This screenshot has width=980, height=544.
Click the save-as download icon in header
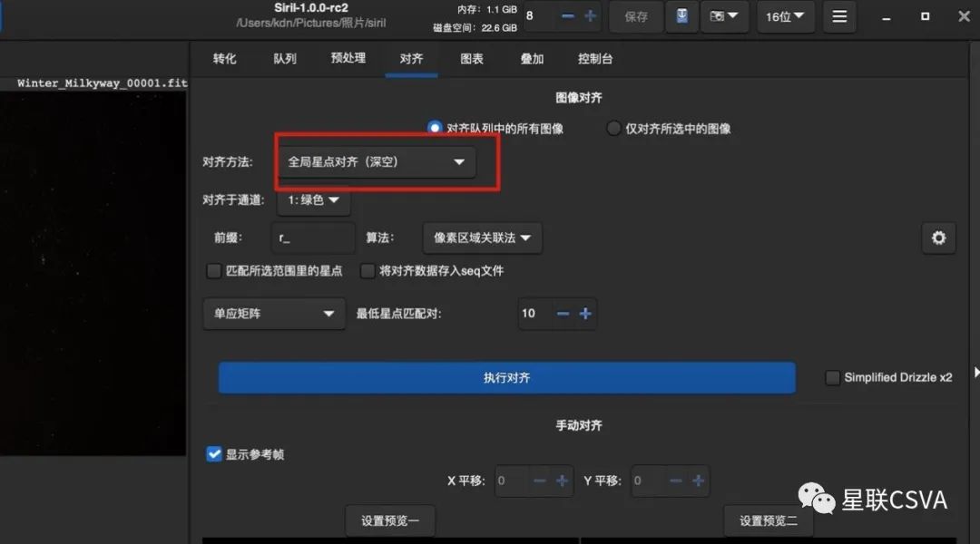click(x=681, y=16)
